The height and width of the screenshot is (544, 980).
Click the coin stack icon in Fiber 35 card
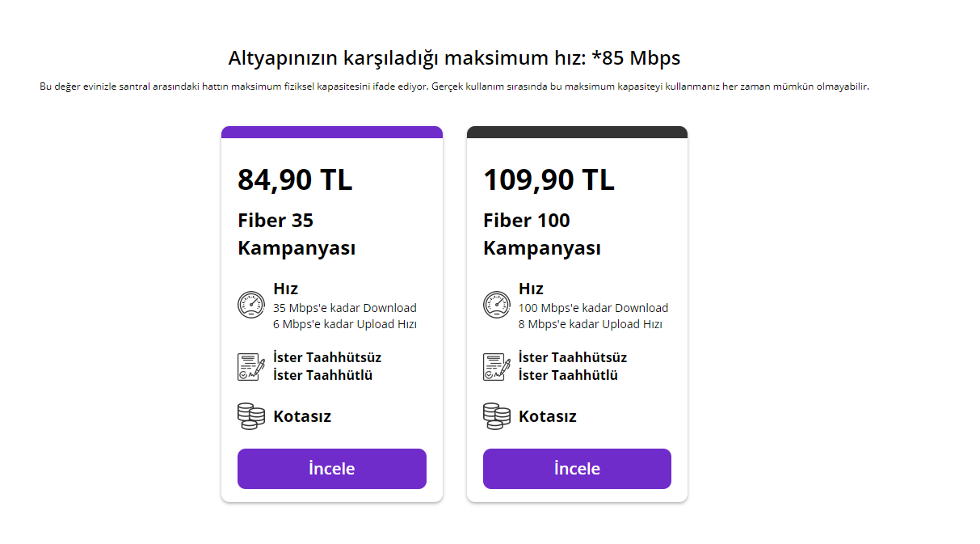[251, 416]
